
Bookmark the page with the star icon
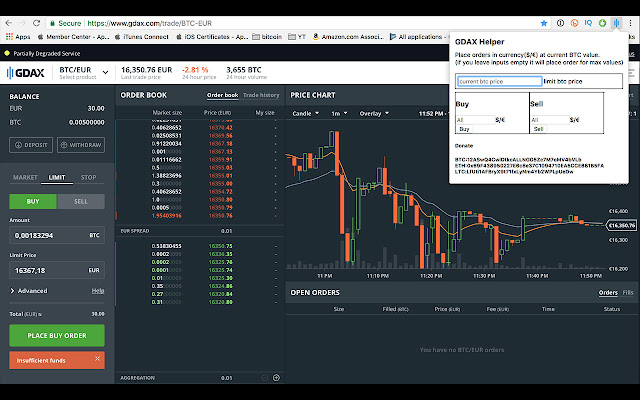544,23
